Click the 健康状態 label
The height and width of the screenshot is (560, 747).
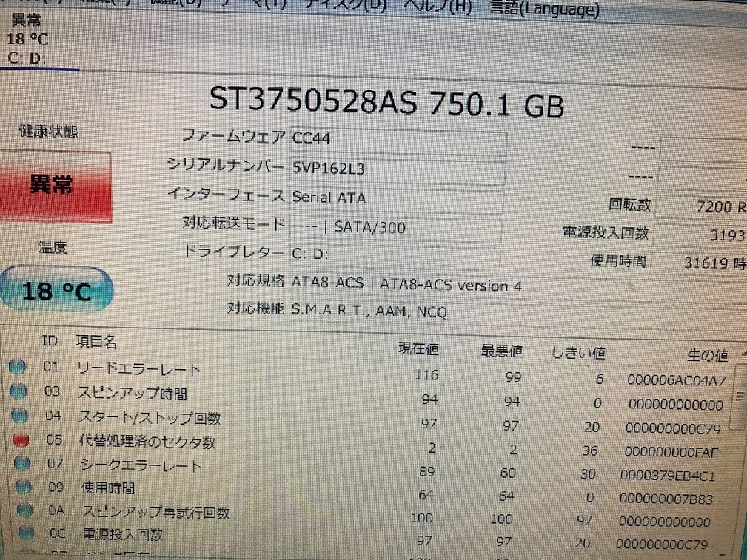click(x=49, y=131)
